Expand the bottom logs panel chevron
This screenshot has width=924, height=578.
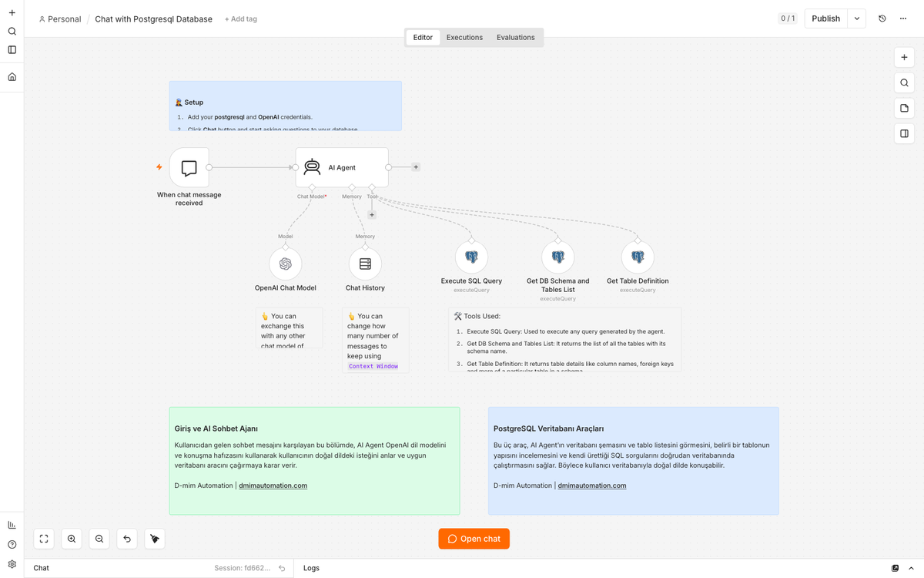point(912,568)
